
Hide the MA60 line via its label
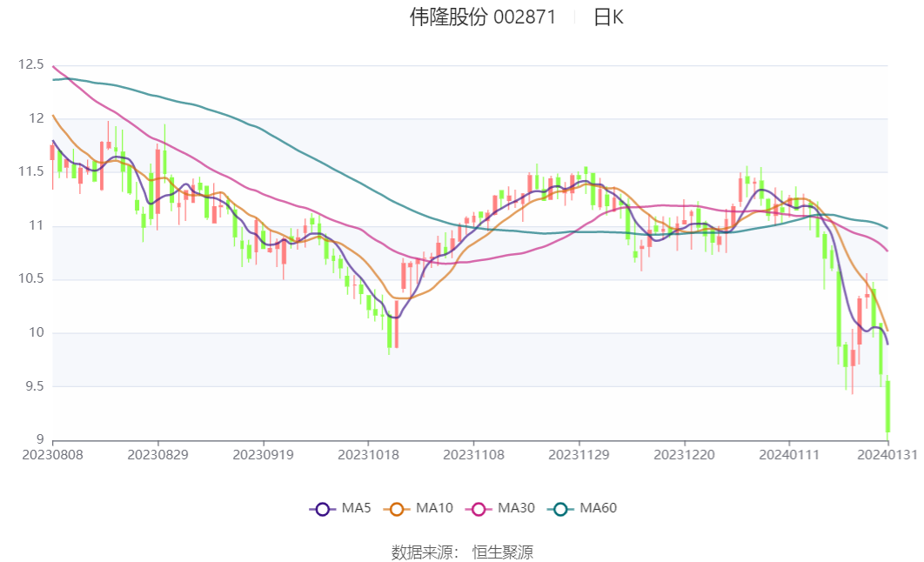click(x=598, y=508)
